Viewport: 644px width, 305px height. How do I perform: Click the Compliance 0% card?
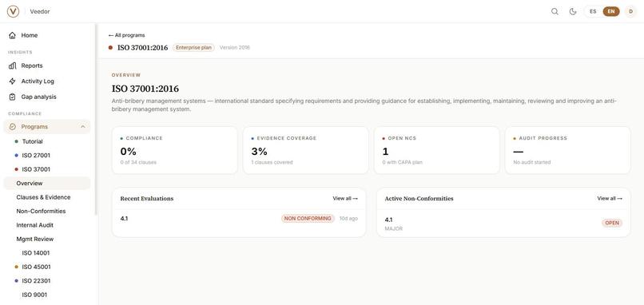pos(174,150)
